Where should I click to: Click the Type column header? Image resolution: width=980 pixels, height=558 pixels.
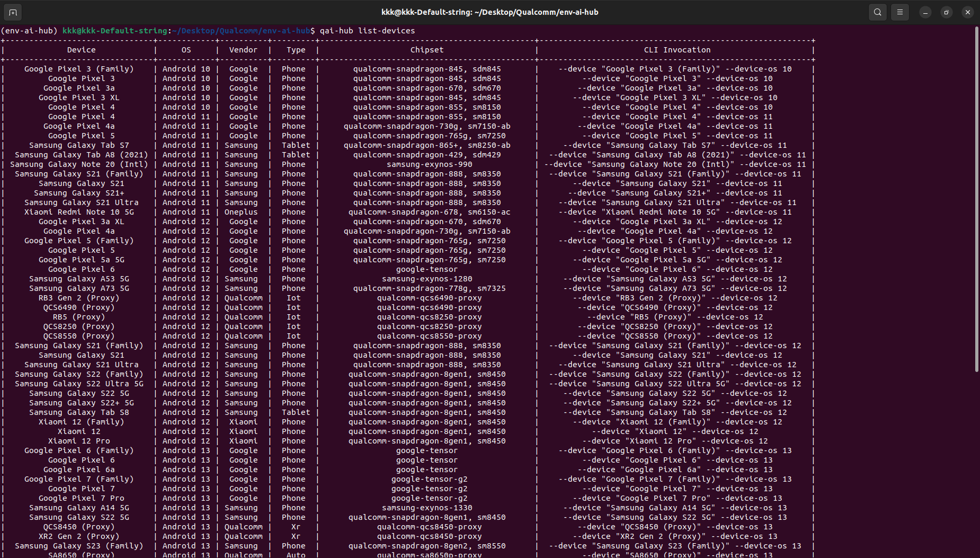pyautogui.click(x=296, y=50)
